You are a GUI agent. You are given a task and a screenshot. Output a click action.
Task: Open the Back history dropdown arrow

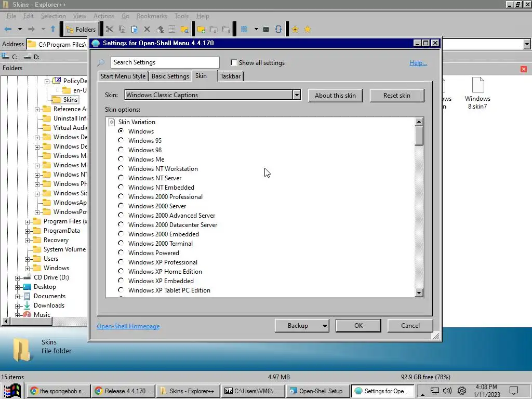click(x=20, y=29)
